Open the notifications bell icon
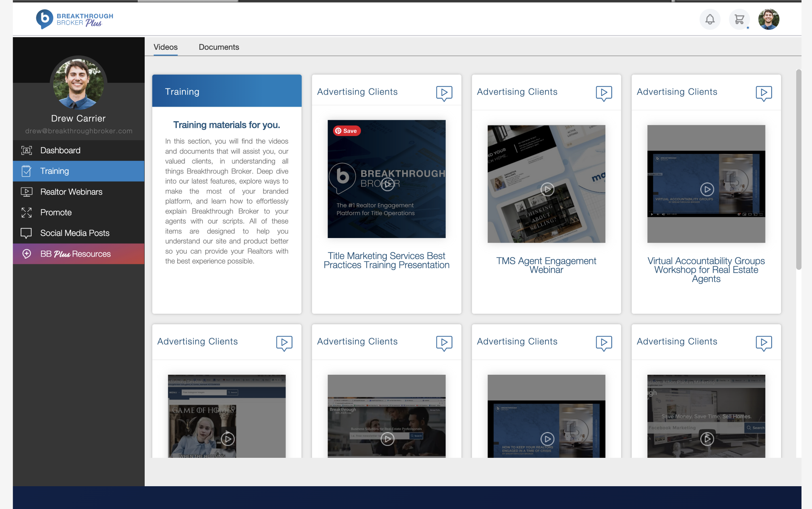Image resolution: width=812 pixels, height=509 pixels. (710, 19)
